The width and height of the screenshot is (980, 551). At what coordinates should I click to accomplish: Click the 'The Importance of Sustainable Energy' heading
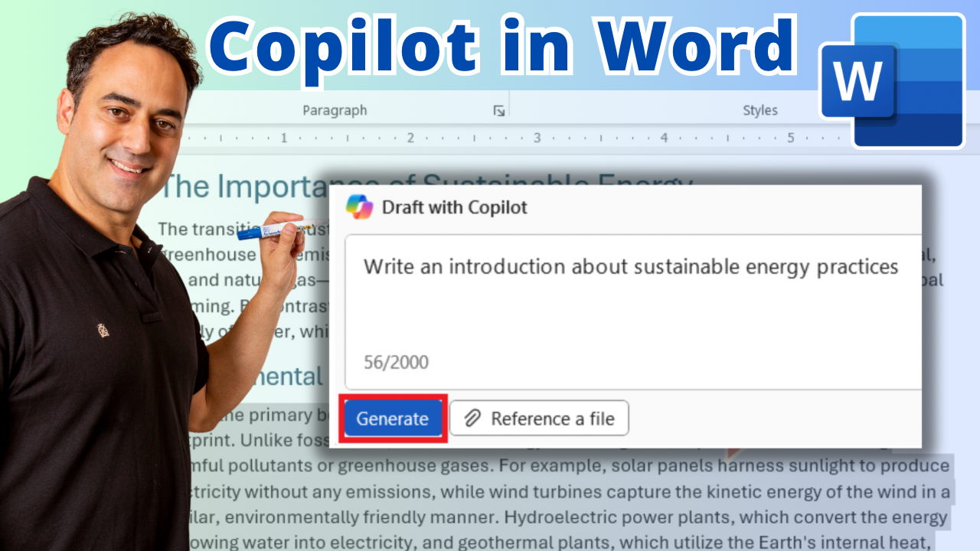point(427,186)
